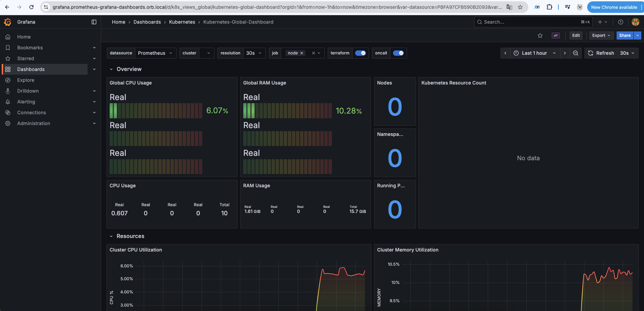
Task: Clear job filter with X icon
Action: tap(314, 53)
